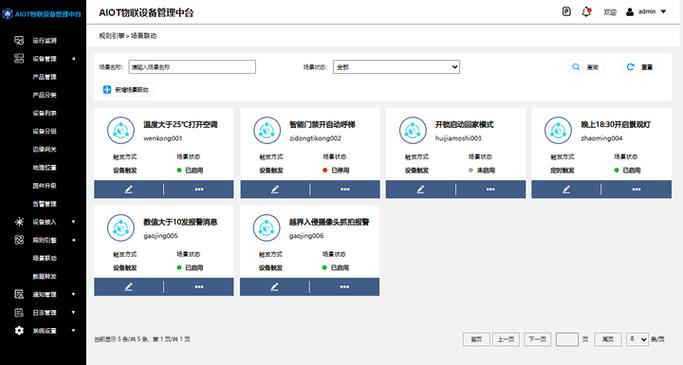Open the notification bell icon
The width and height of the screenshot is (683, 365).
point(587,12)
